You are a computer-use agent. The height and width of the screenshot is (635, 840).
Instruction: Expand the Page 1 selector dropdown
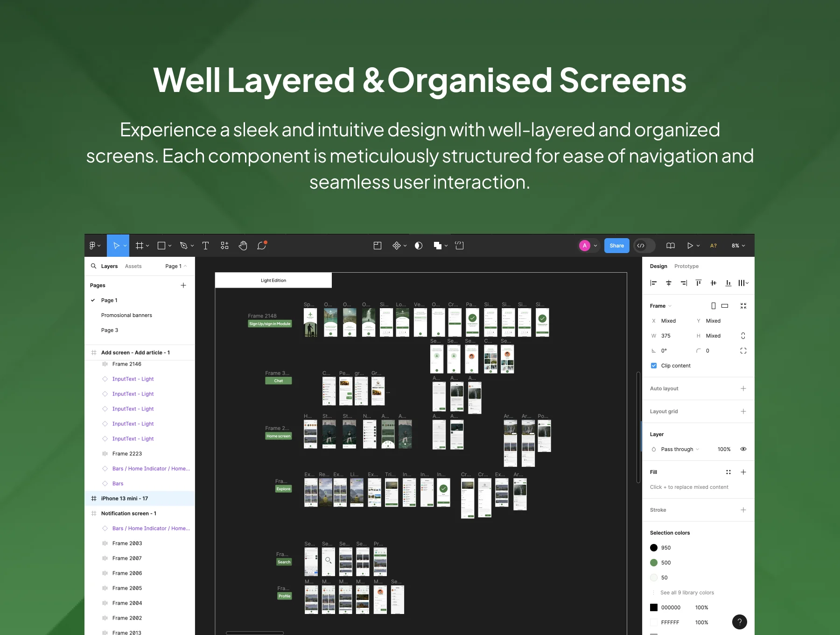point(176,266)
